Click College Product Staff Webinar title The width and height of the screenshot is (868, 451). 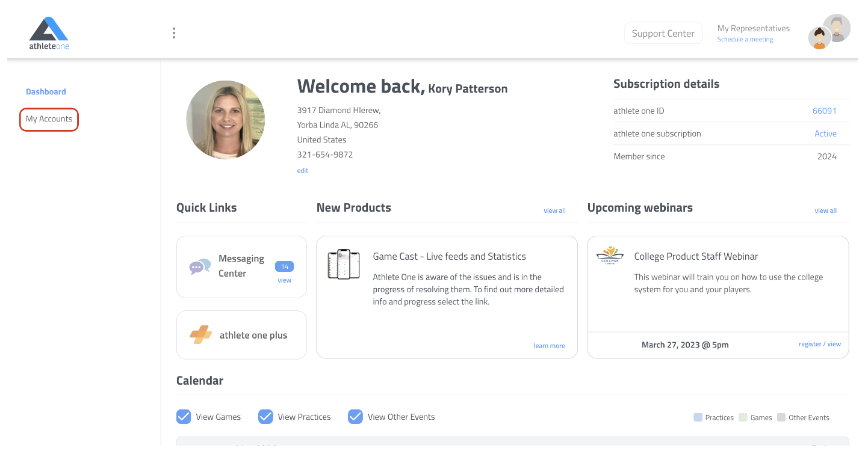pyautogui.click(x=696, y=256)
